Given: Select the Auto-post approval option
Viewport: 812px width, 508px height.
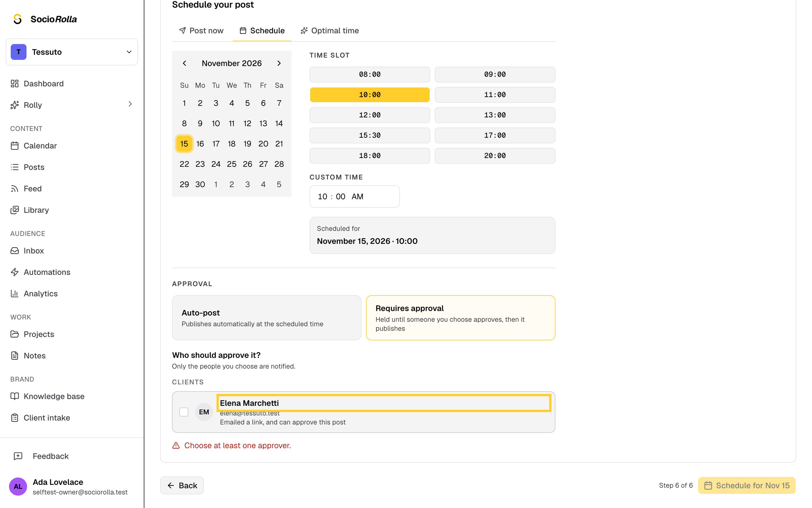Looking at the screenshot, I should tap(266, 318).
